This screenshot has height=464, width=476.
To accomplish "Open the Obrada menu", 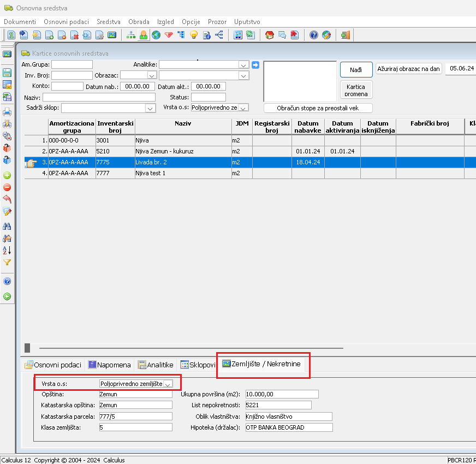I will click(139, 22).
